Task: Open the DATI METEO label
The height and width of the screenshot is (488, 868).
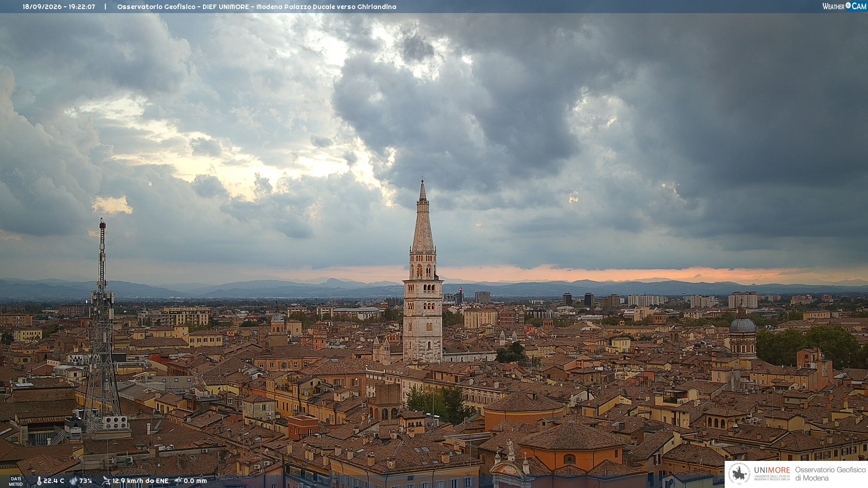Action: [16, 481]
